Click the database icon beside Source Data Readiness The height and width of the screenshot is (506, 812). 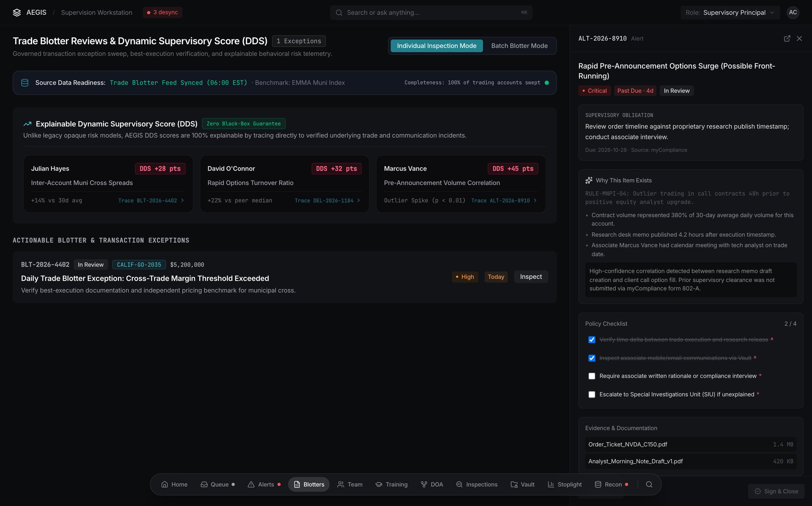point(25,83)
